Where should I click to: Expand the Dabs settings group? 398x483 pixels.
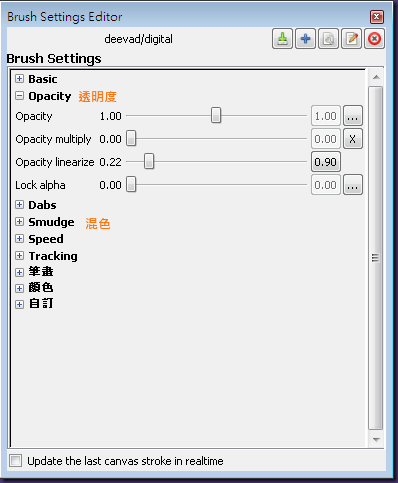(x=20, y=205)
